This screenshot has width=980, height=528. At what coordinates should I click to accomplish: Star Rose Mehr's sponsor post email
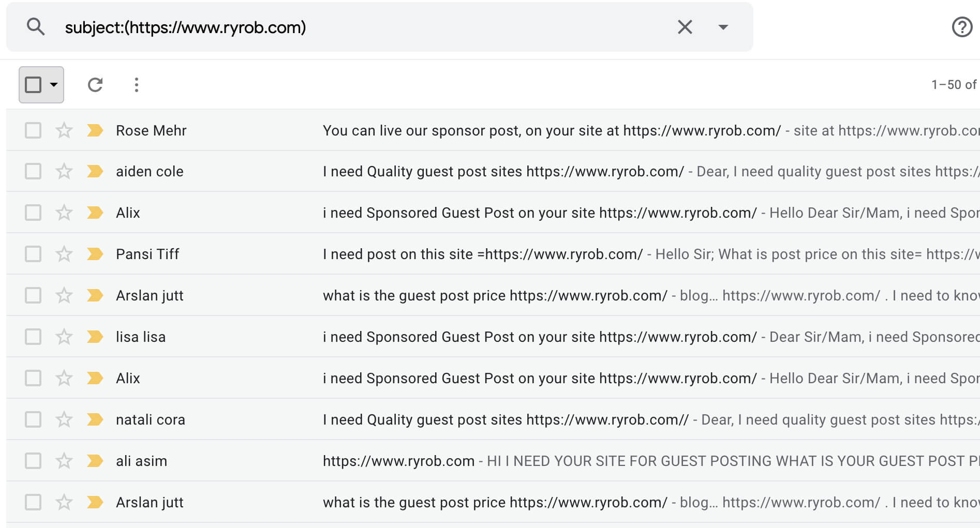coord(64,130)
